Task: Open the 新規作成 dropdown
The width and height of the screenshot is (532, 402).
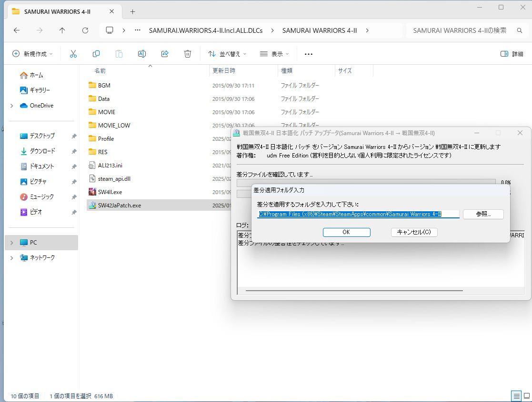Action: (x=32, y=54)
